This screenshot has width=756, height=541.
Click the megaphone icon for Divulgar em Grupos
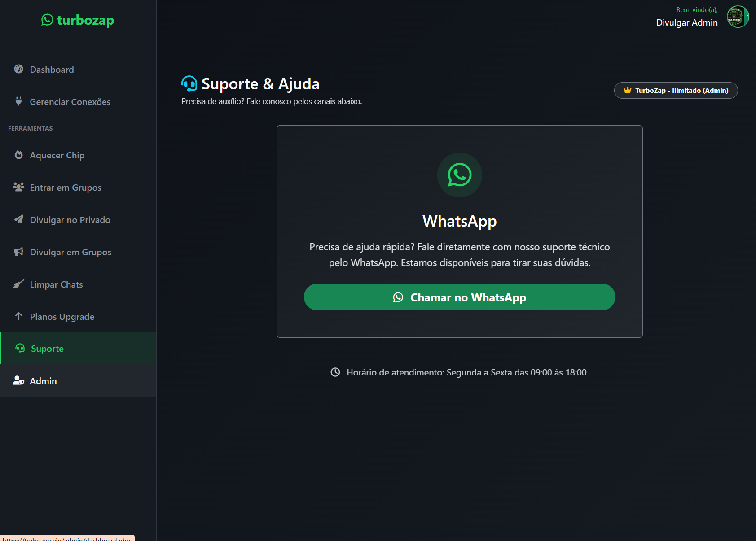coord(18,252)
